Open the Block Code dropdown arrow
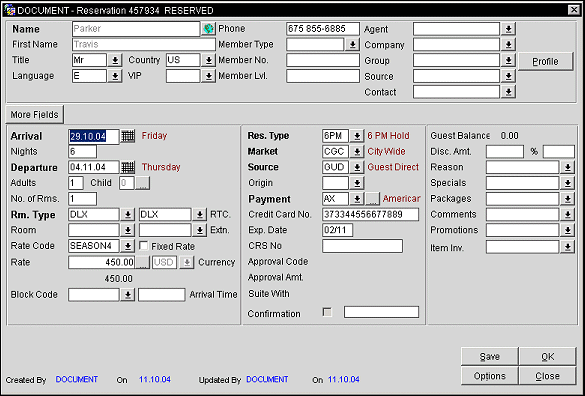This screenshot has width=585, height=396. pos(128,295)
